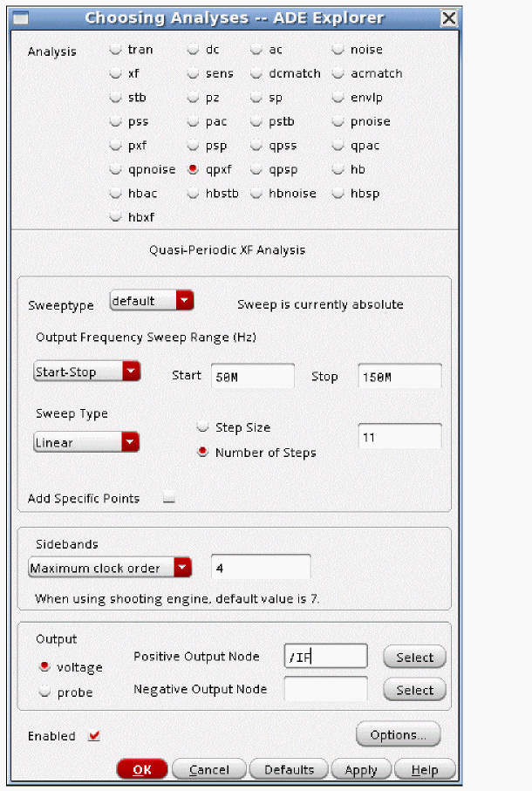Confirm with the OK button
This screenshot has width=532, height=791.
click(x=141, y=769)
